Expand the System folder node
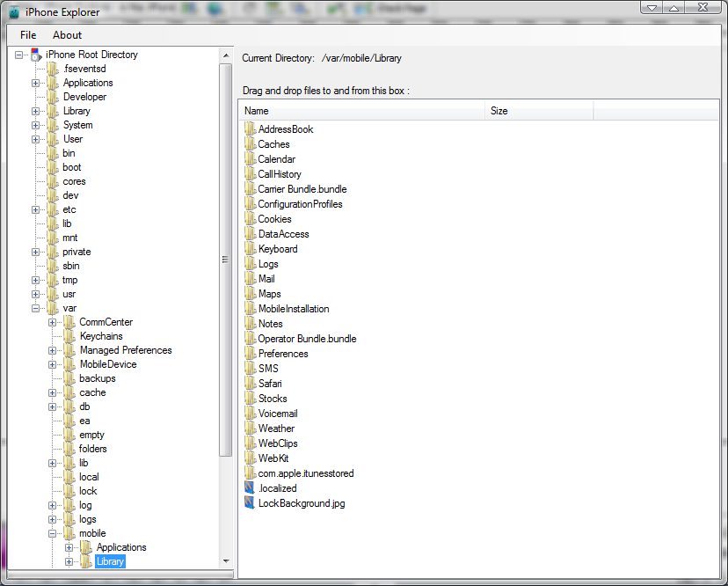The image size is (728, 586). click(x=35, y=126)
